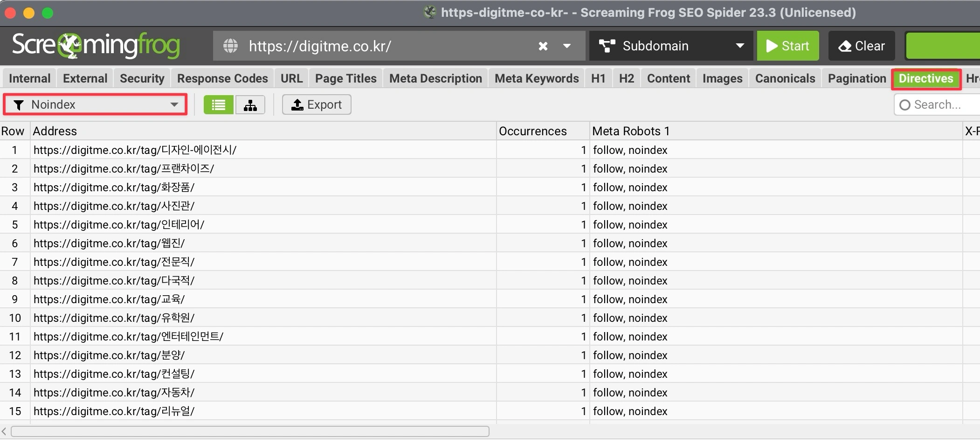Export the Noindex results

317,104
